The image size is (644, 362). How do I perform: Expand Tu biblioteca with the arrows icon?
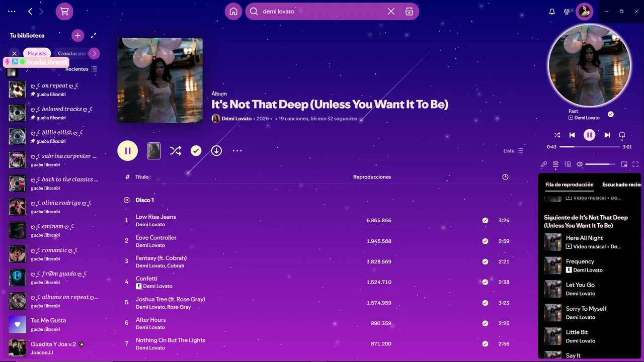94,35
